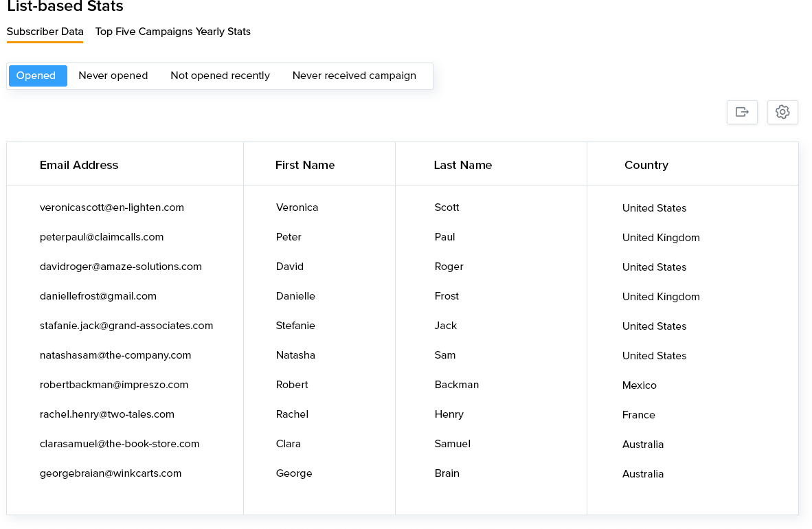812x529 pixels.
Task: Click the Country column header
Action: pos(646,165)
